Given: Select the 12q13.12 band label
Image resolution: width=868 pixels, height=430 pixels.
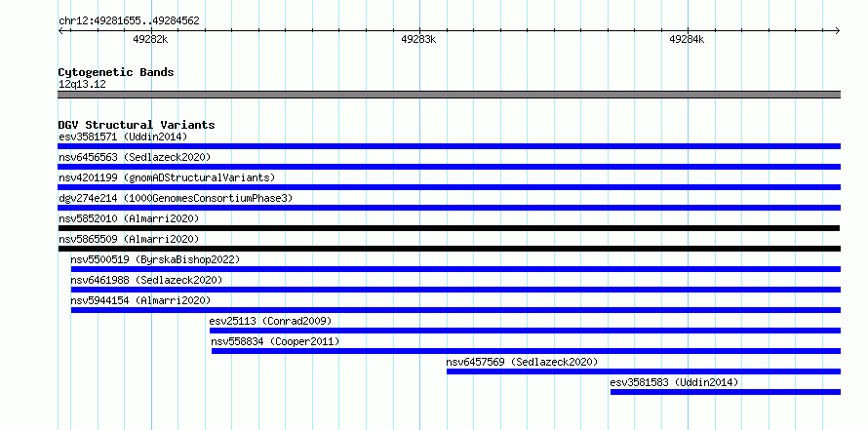Looking at the screenshot, I should pyautogui.click(x=82, y=85).
